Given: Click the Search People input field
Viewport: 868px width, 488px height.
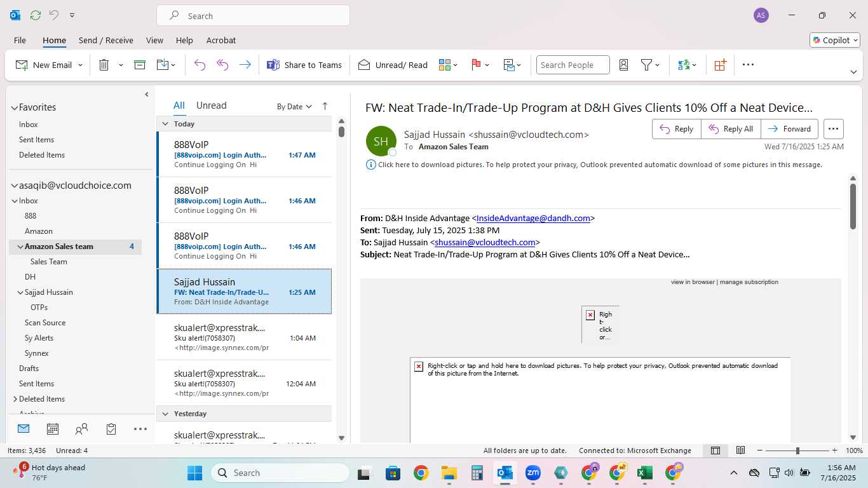Looking at the screenshot, I should tap(573, 65).
